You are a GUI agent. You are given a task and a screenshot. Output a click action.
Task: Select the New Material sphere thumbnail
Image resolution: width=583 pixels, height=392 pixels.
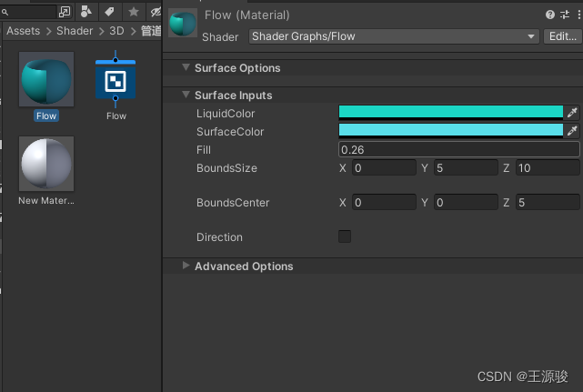point(46,165)
